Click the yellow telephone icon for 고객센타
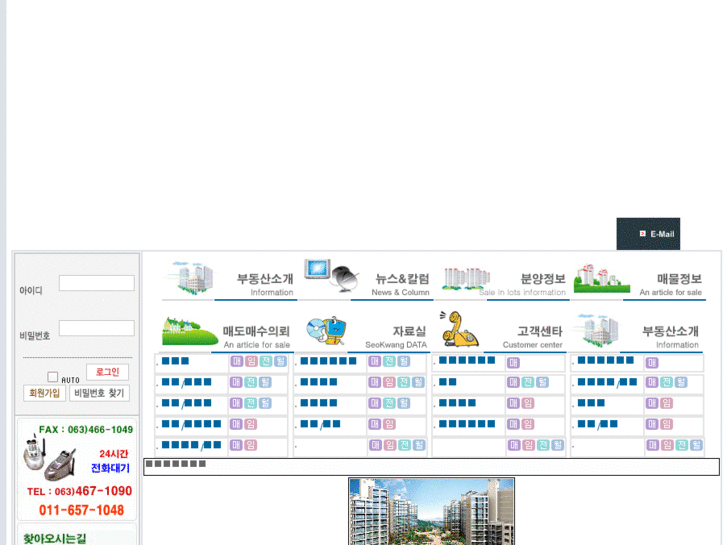The height and width of the screenshot is (545, 727). [x=459, y=329]
